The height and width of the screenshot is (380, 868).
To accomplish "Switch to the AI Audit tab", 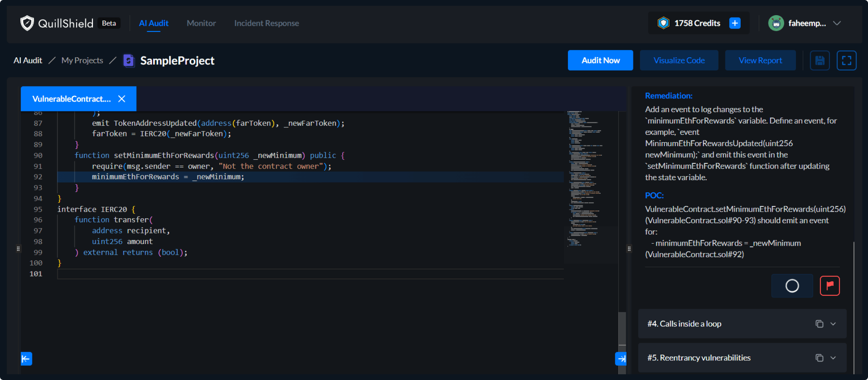I will (154, 23).
